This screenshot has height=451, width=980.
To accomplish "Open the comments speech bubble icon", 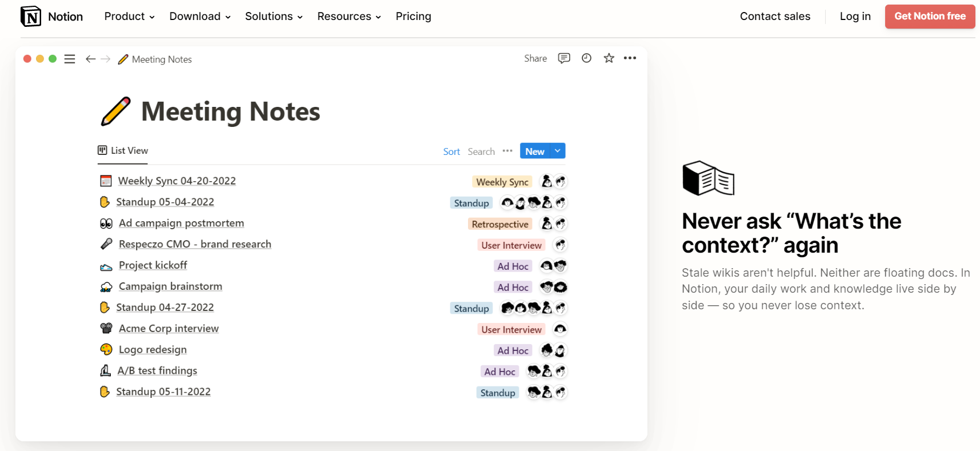I will tap(564, 58).
